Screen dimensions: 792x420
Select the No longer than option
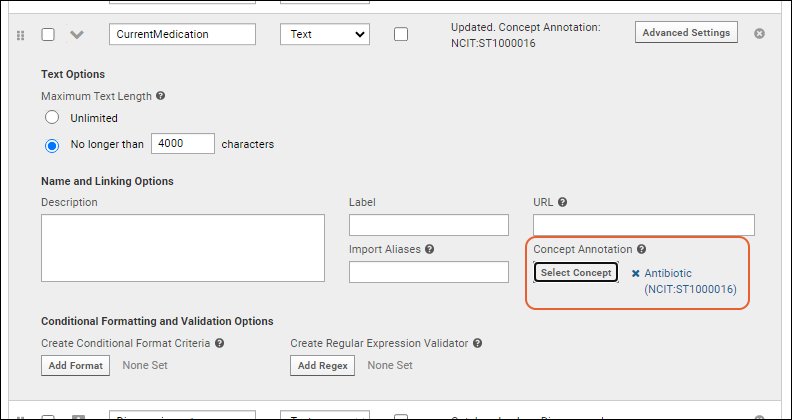[52, 146]
